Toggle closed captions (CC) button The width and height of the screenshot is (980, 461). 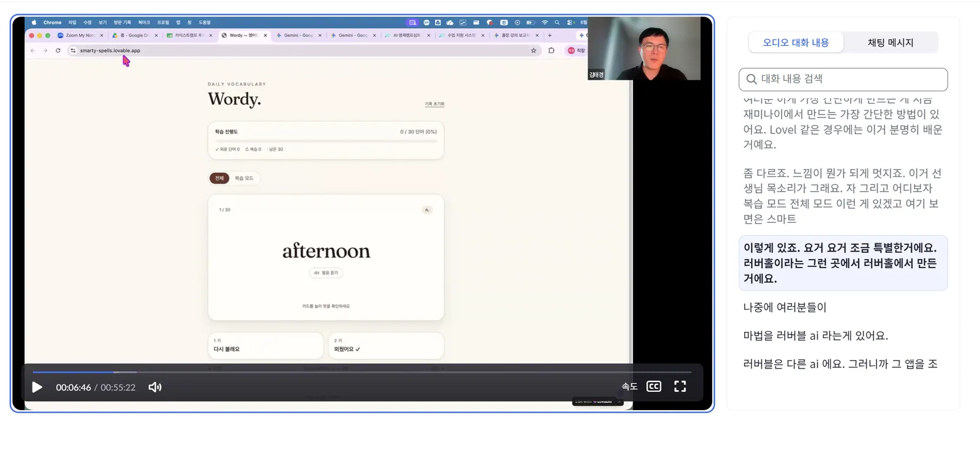click(x=654, y=386)
